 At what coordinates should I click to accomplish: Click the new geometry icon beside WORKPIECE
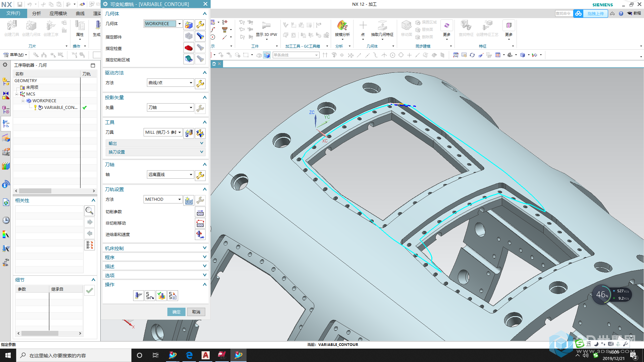[189, 24]
